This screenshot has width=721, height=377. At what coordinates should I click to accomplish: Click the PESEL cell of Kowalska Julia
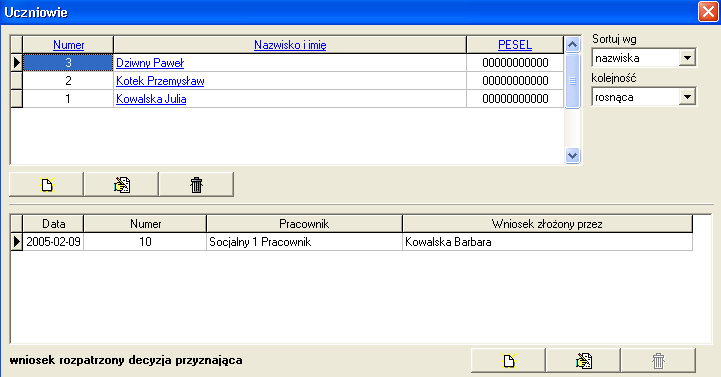pyautogui.click(x=515, y=99)
